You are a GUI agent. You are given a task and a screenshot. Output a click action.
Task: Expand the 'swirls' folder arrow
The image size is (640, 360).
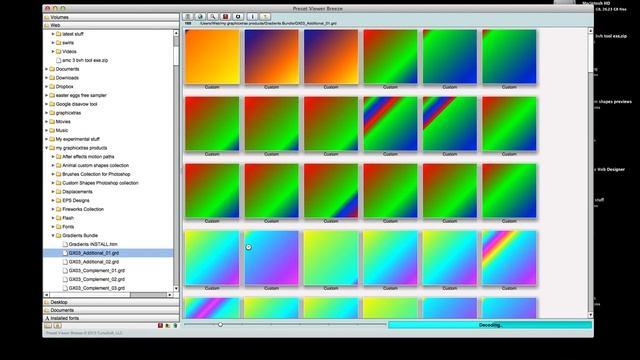pos(53,42)
